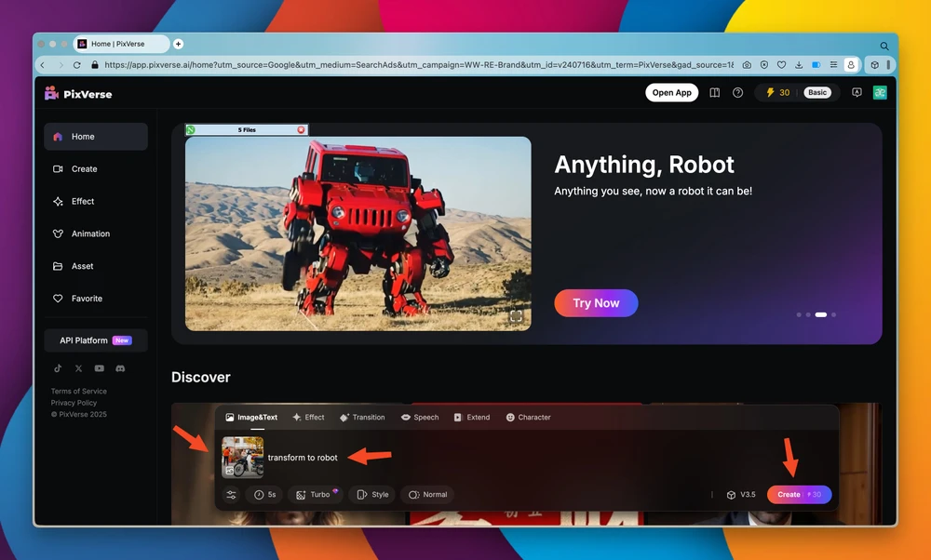This screenshot has height=560, width=931.
Task: Toggle the Normal mode option
Action: pos(428,495)
